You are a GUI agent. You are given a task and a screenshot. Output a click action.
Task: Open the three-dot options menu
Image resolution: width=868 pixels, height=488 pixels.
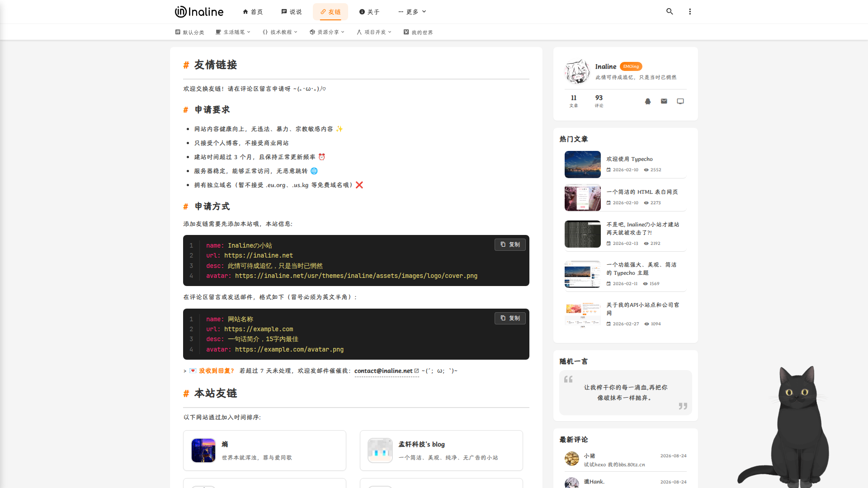690,12
